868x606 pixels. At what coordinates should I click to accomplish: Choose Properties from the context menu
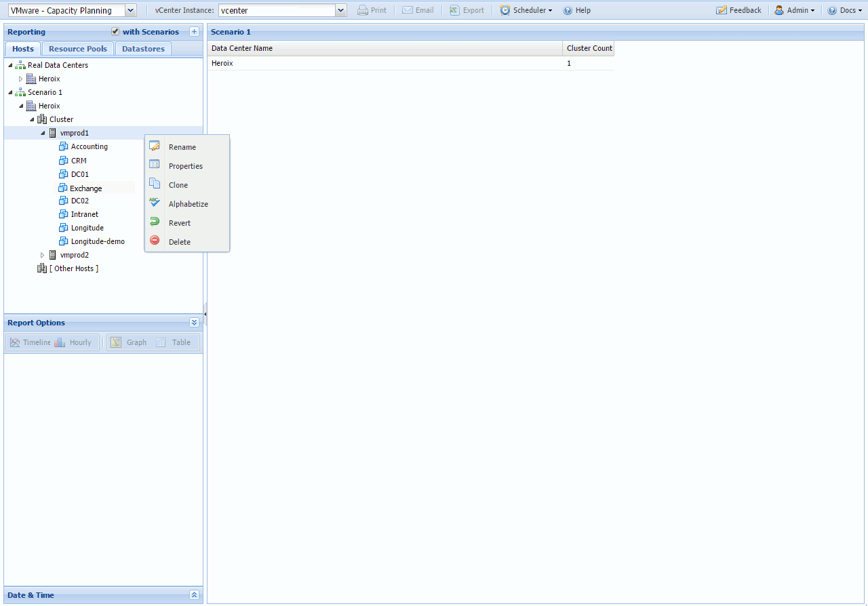click(x=187, y=166)
